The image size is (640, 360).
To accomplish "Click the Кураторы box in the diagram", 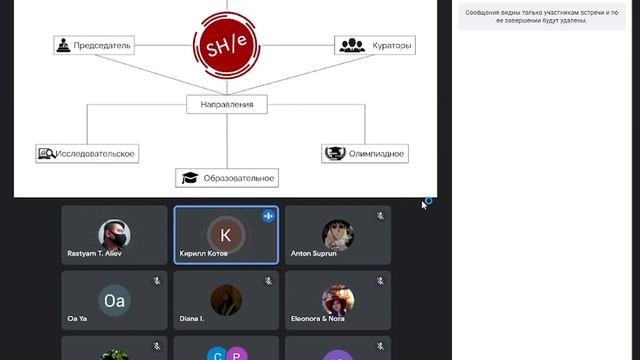I will pyautogui.click(x=375, y=45).
